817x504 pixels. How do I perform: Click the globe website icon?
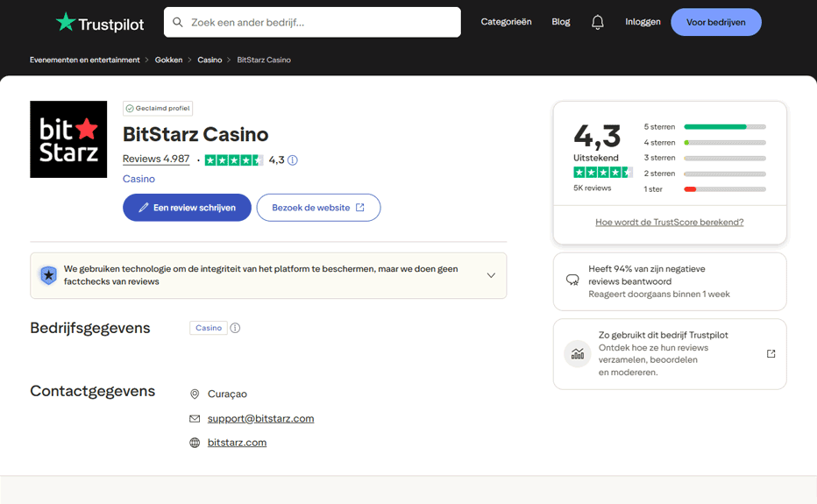(x=195, y=443)
